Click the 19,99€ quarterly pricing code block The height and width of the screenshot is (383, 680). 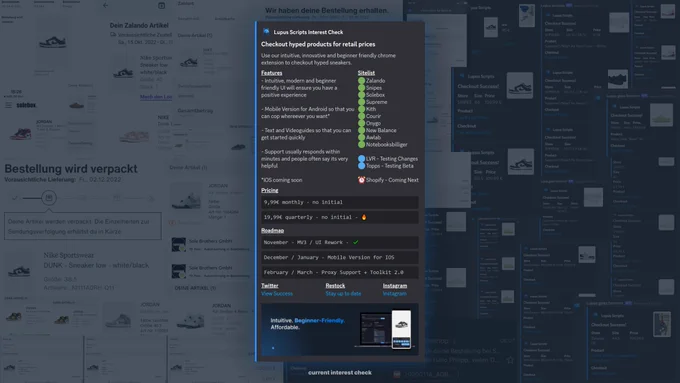click(340, 217)
